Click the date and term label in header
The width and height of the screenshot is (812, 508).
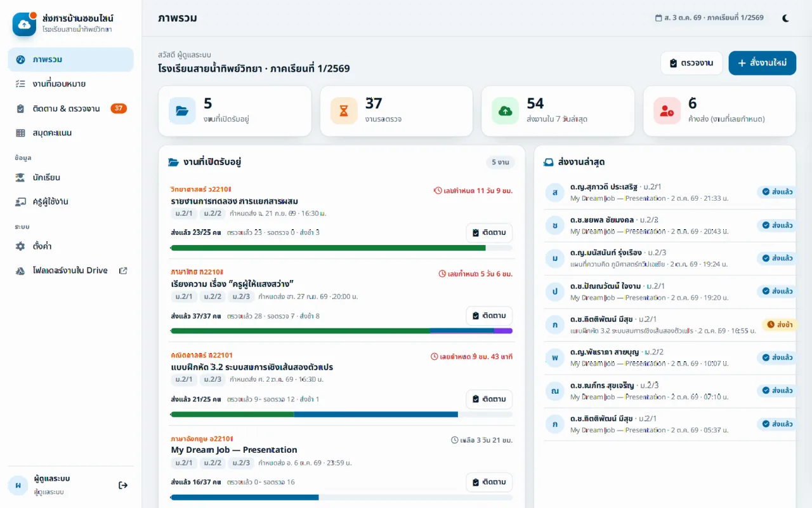coord(709,18)
